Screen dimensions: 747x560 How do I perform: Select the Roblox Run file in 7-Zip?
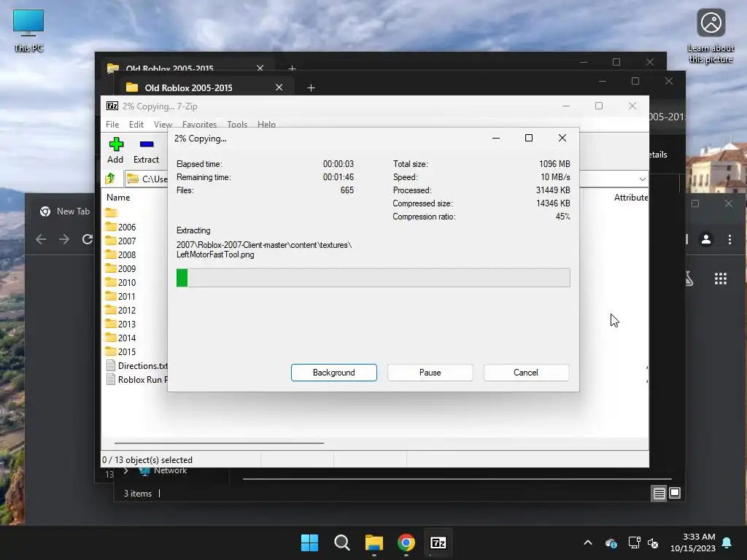click(x=136, y=379)
